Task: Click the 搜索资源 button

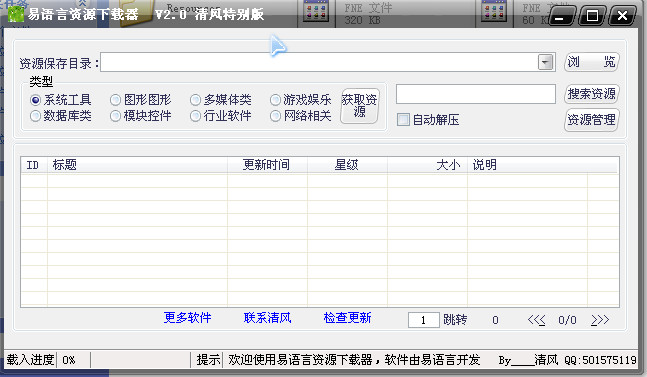Action: [x=591, y=94]
